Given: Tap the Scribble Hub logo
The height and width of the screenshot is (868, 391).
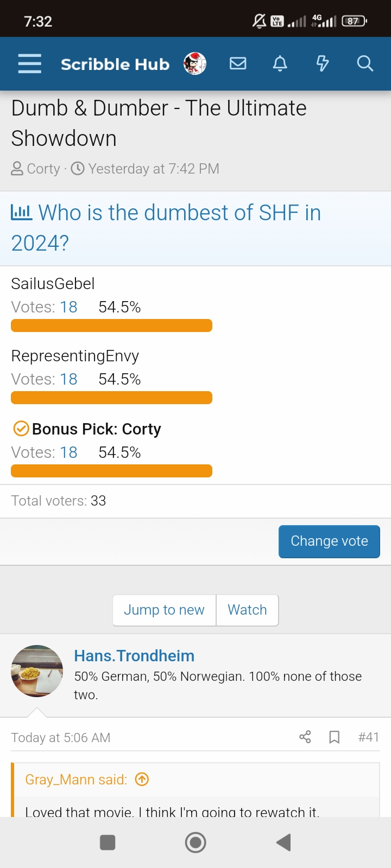Looking at the screenshot, I should coord(115,64).
